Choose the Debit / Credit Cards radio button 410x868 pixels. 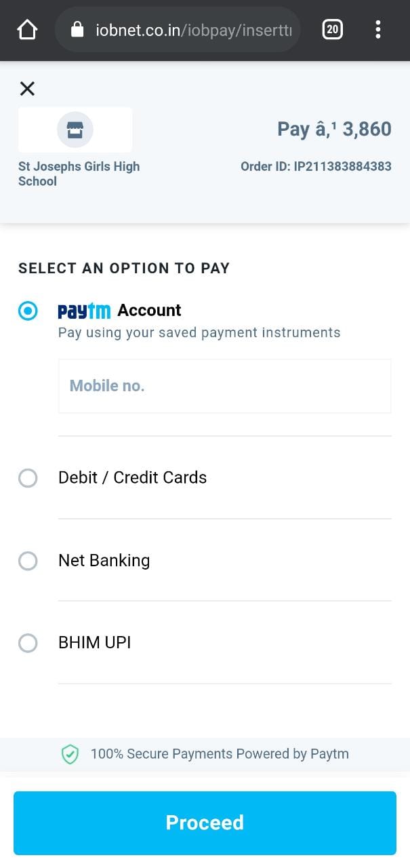pyautogui.click(x=28, y=478)
